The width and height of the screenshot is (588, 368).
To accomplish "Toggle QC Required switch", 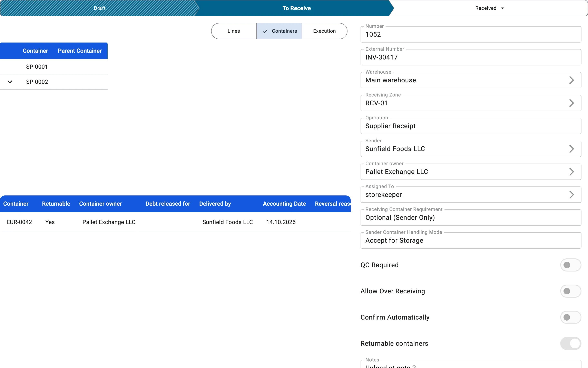I will pos(570,265).
